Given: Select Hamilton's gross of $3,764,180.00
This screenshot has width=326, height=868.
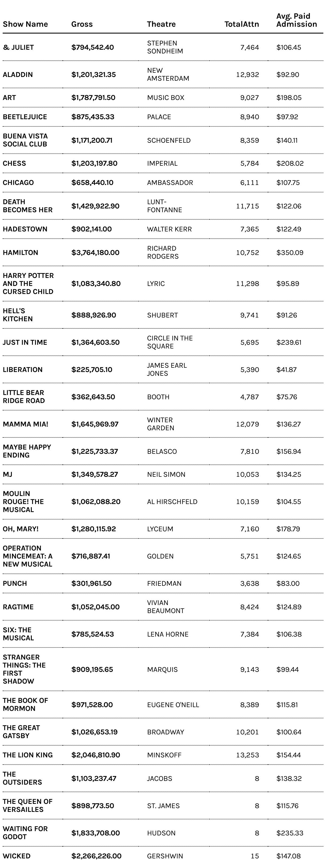Looking at the screenshot, I should click(x=95, y=253).
